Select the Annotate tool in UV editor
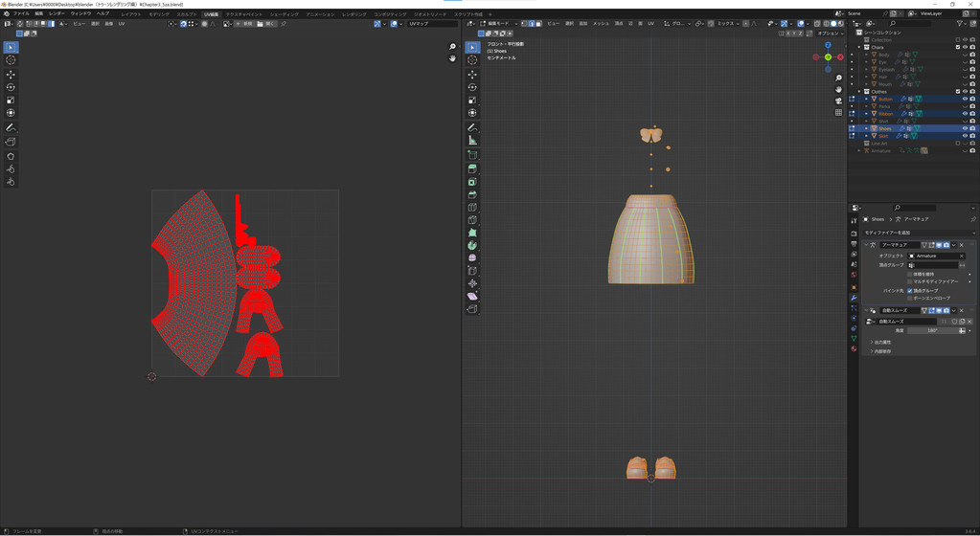 (11, 127)
